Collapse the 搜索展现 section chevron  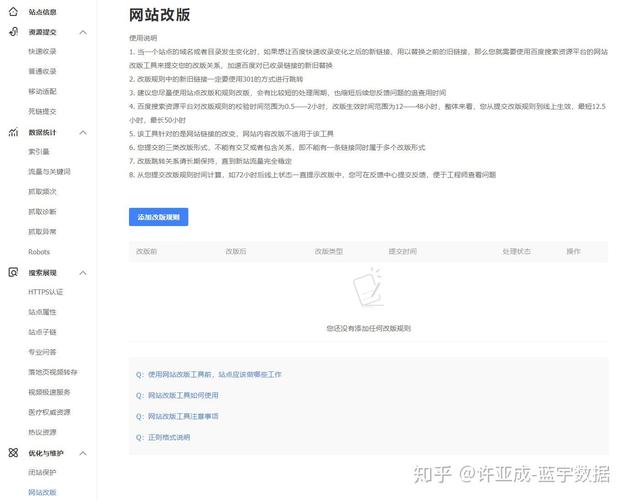[x=83, y=272]
